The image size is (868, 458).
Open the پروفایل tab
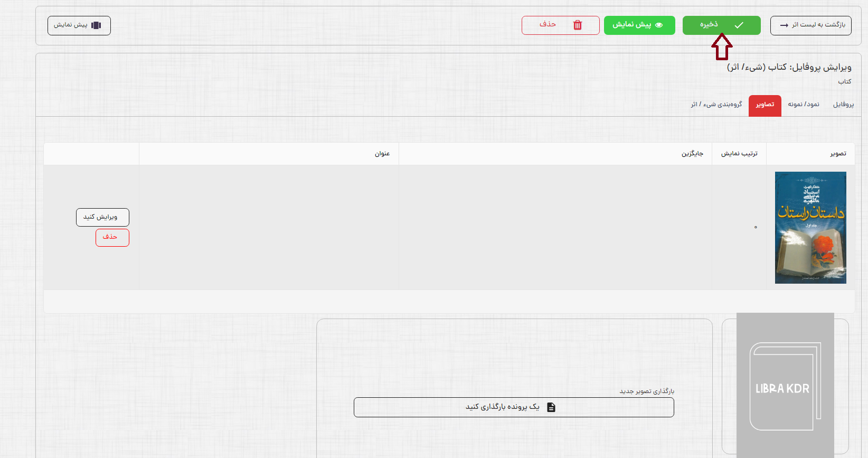[843, 105]
